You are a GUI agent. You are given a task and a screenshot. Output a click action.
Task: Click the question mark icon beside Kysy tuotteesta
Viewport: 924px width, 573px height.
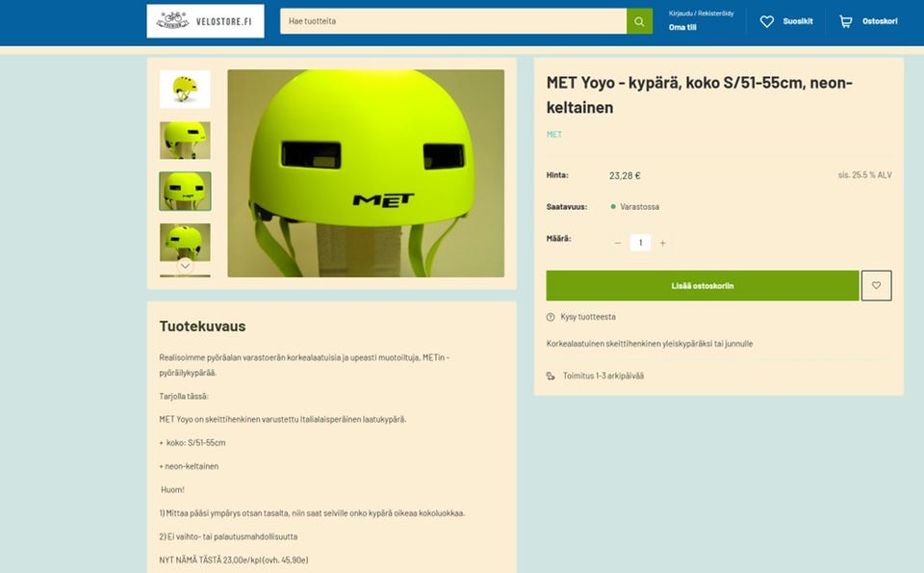[551, 317]
